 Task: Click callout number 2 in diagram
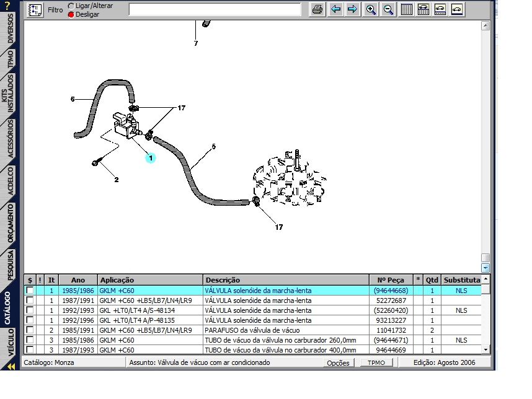[117, 180]
